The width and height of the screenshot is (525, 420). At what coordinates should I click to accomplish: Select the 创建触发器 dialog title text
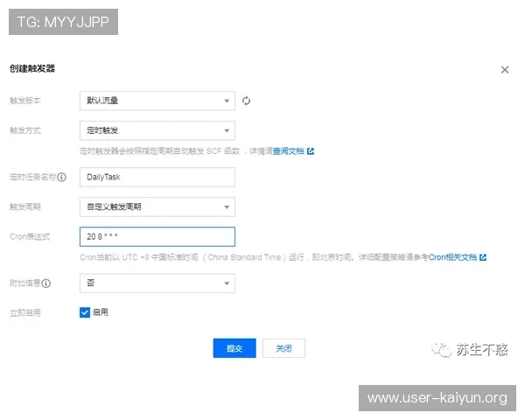(32, 68)
